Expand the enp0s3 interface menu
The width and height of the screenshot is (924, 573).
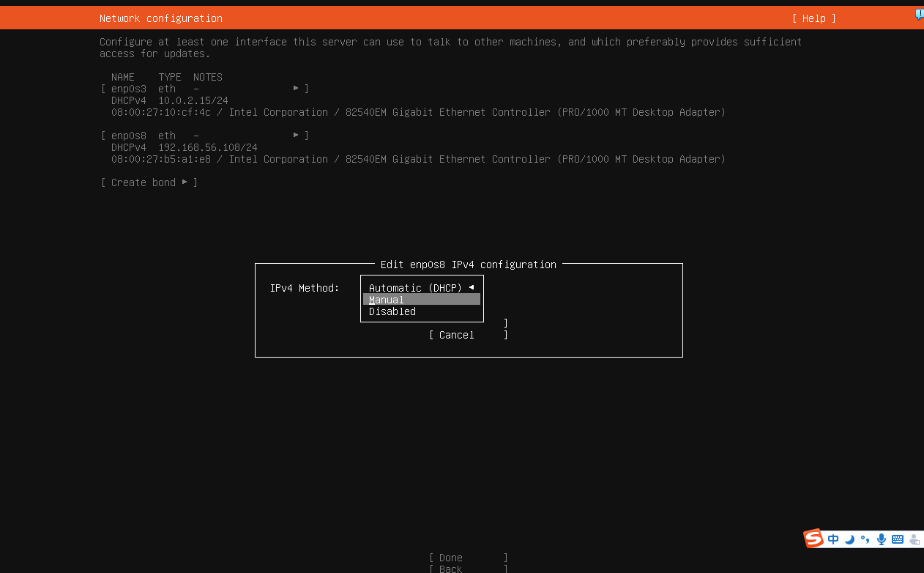click(205, 89)
